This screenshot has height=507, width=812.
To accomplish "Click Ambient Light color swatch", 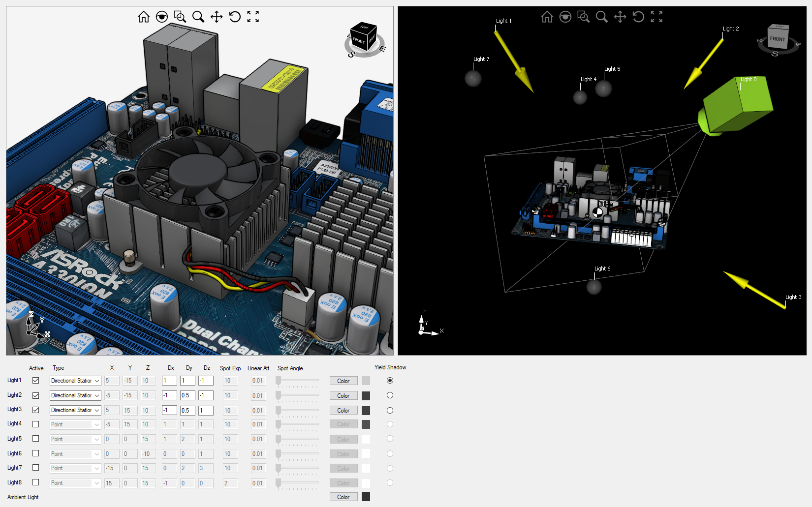I will (366, 497).
